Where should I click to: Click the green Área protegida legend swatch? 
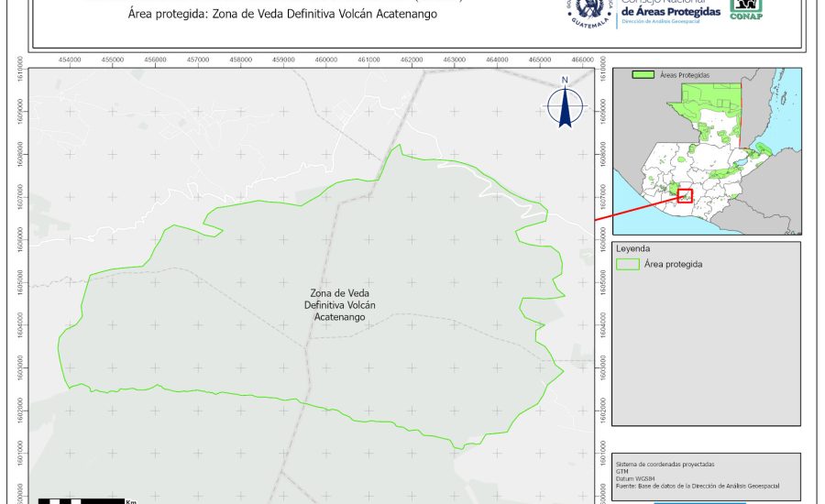click(x=628, y=264)
